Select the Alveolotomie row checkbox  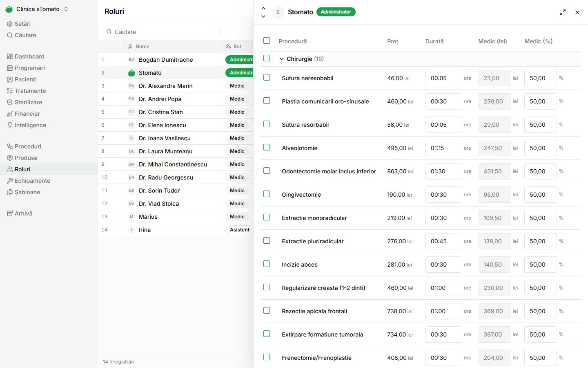click(267, 147)
